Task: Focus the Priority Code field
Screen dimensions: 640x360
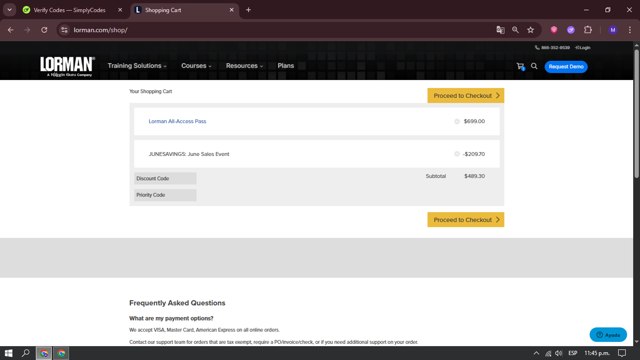Action: pyautogui.click(x=165, y=195)
